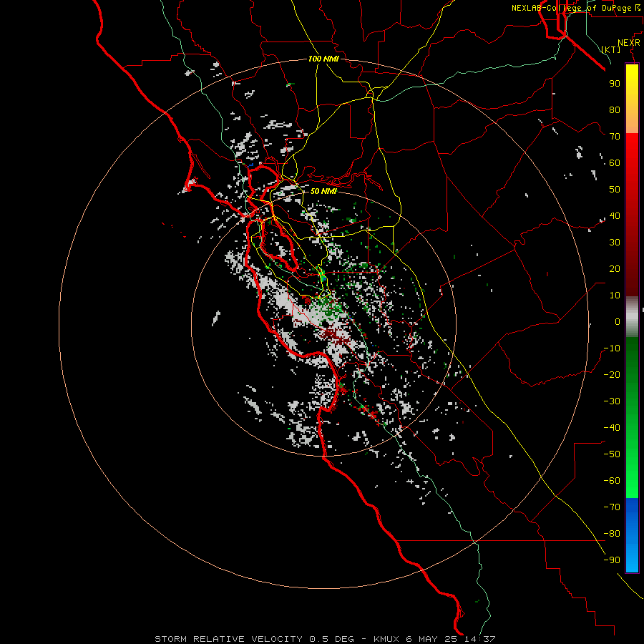Click the Storm Relative Velocity caption text
644x644 pixels.
(x=325, y=639)
